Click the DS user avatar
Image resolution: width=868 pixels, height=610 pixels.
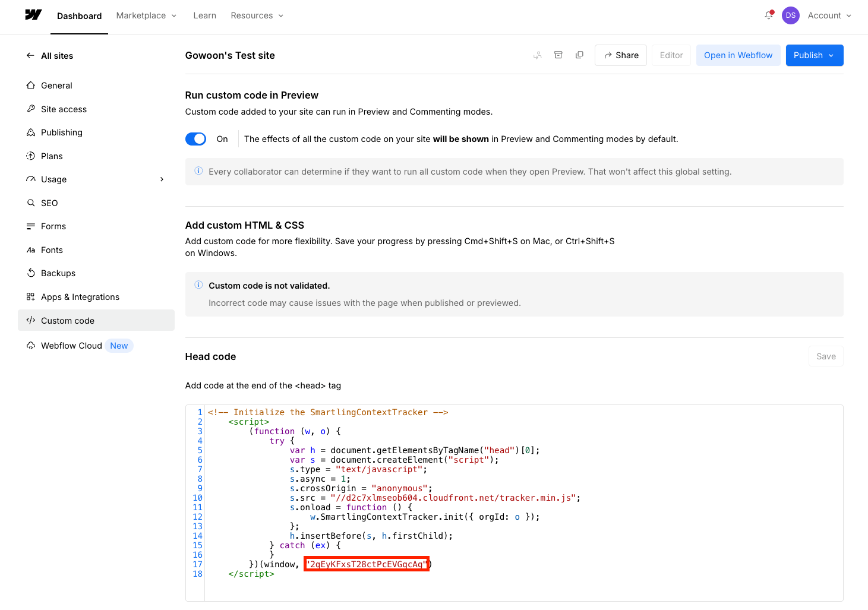[790, 15]
